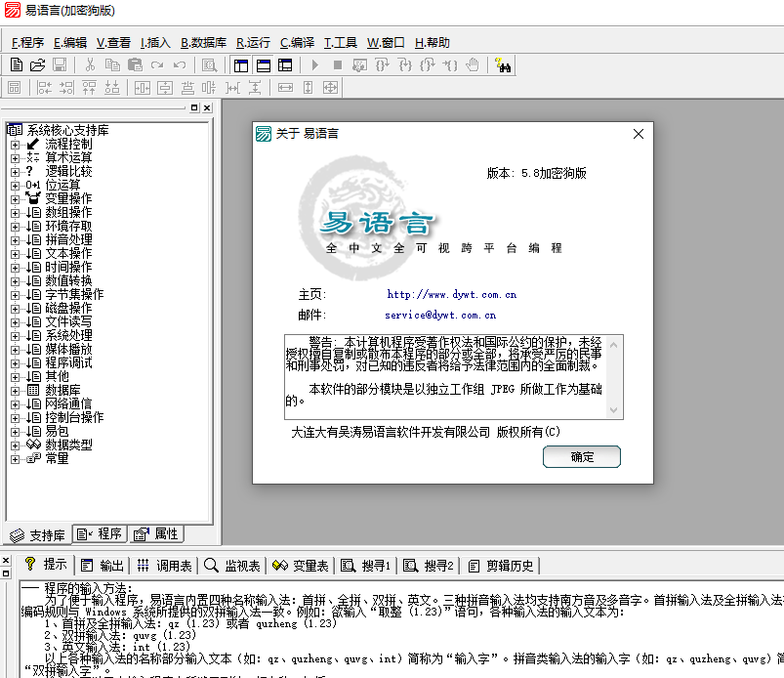Close the 关于 易语言 dialog
784x678 pixels.
(638, 134)
